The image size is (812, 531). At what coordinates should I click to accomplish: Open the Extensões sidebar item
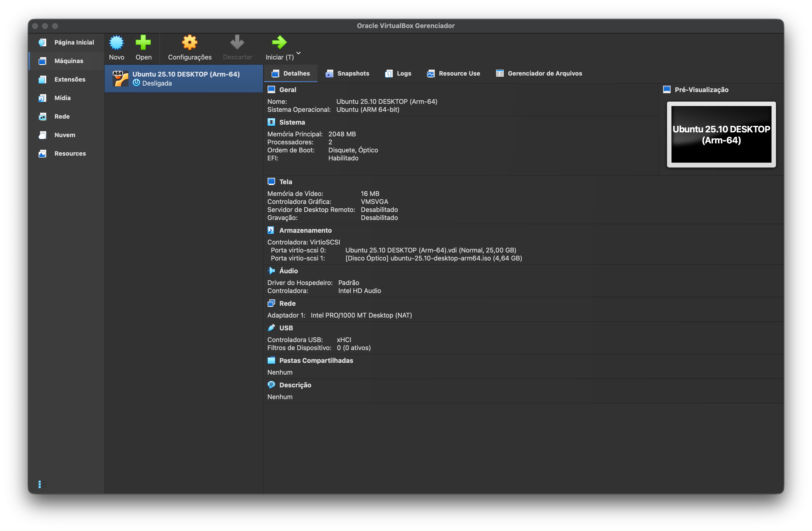coord(69,80)
